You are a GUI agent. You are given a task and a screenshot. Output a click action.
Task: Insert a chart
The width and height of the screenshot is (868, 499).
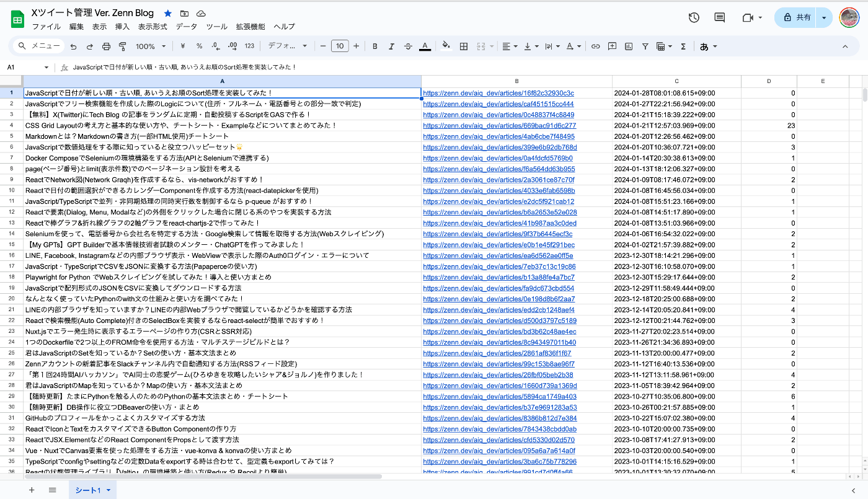pos(629,46)
